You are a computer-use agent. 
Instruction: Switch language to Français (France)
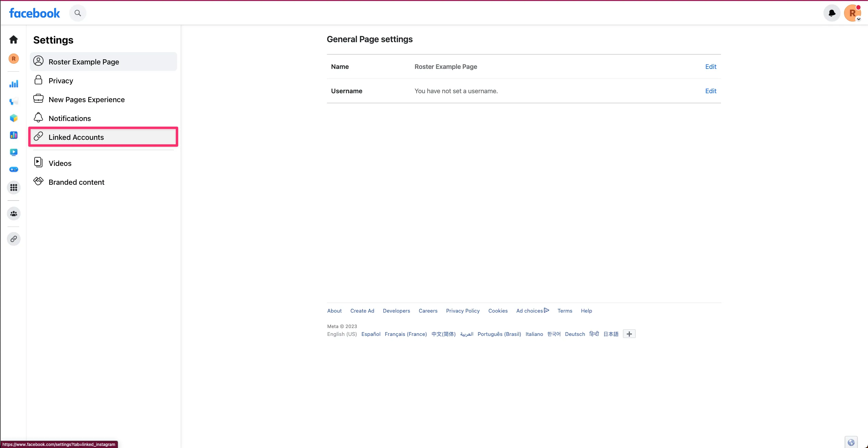click(406, 334)
